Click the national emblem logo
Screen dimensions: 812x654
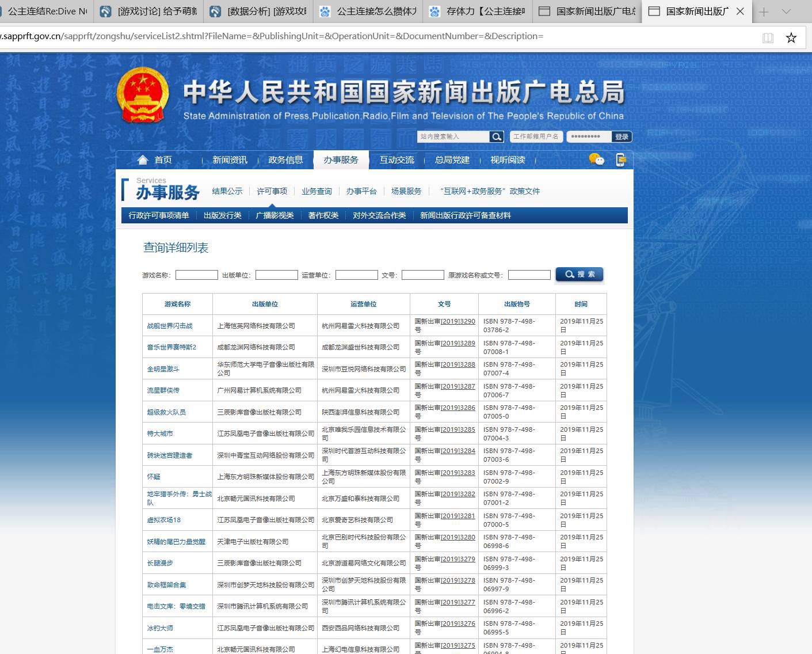click(x=142, y=95)
